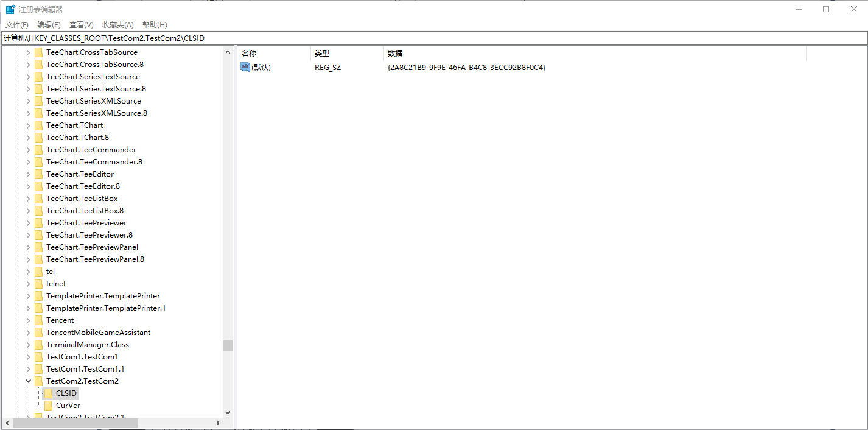The width and height of the screenshot is (868, 430).
Task: Click the vertical scrollbar down arrow
Action: [228, 412]
